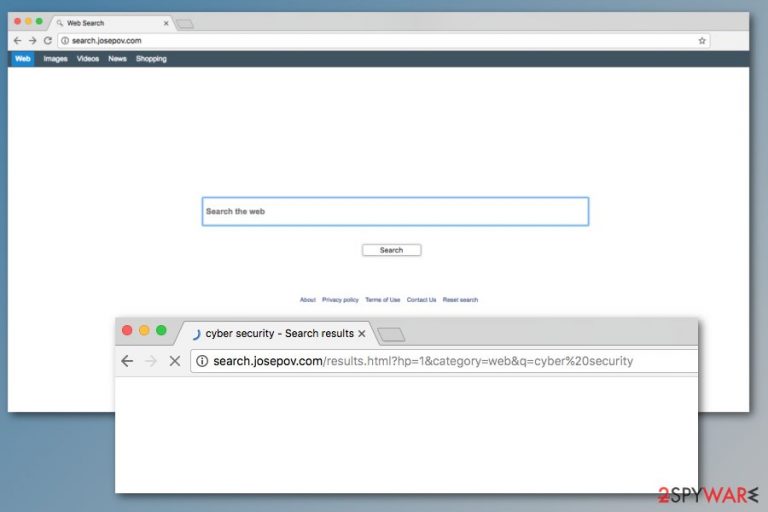The width and height of the screenshot is (768, 512).
Task: Open the Terms of Use link
Action: pyautogui.click(x=383, y=300)
